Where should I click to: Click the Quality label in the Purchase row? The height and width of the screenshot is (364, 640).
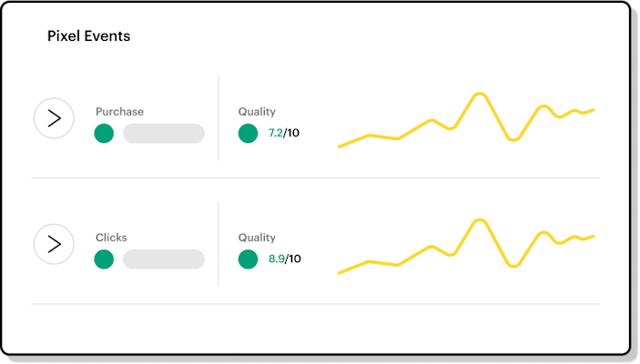[x=257, y=112]
